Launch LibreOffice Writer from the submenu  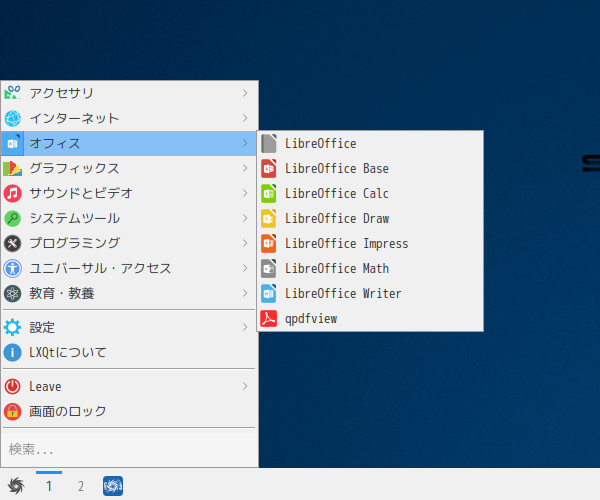pos(370,294)
